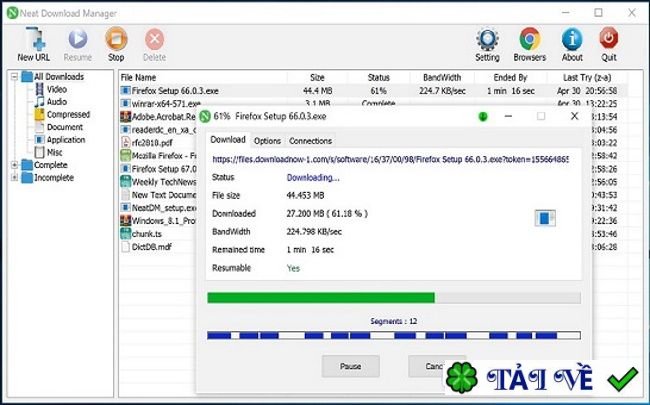Image resolution: width=650 pixels, height=405 pixels.
Task: Switch to the Connections tab
Action: pyautogui.click(x=310, y=141)
